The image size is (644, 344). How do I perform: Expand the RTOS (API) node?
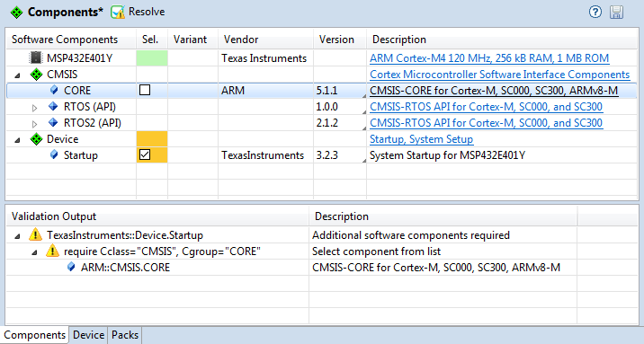34,108
